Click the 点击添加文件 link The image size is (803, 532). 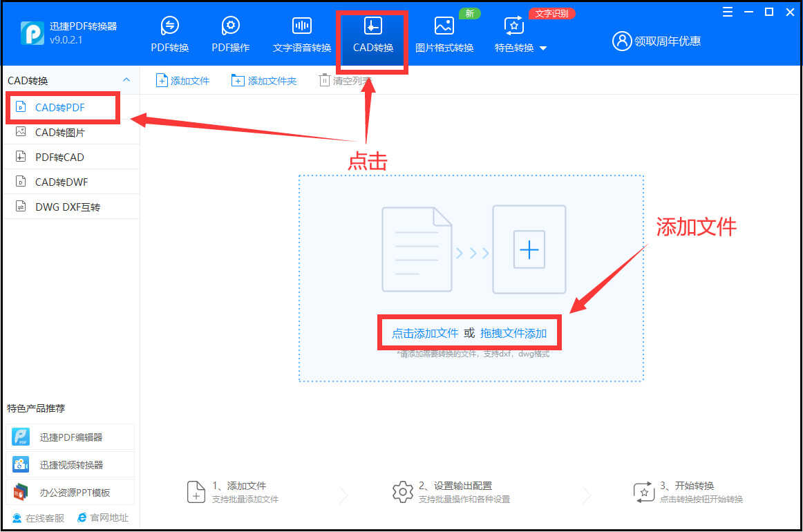pyautogui.click(x=425, y=333)
